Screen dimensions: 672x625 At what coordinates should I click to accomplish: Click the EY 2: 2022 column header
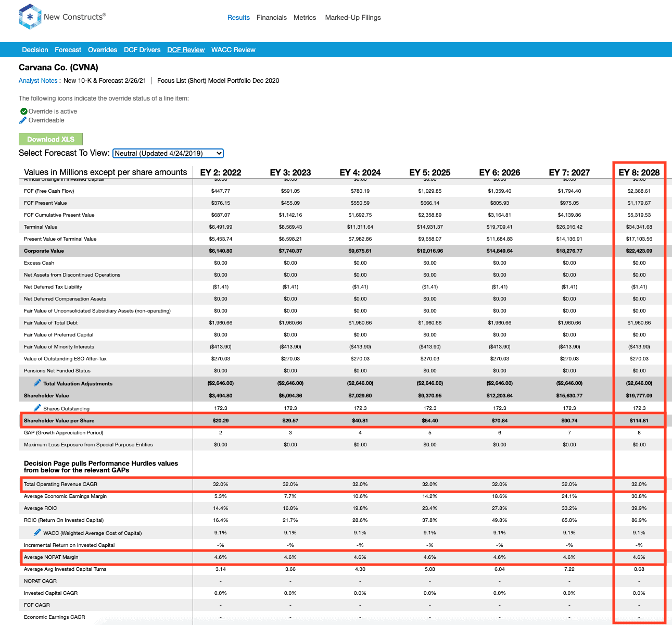[221, 172]
